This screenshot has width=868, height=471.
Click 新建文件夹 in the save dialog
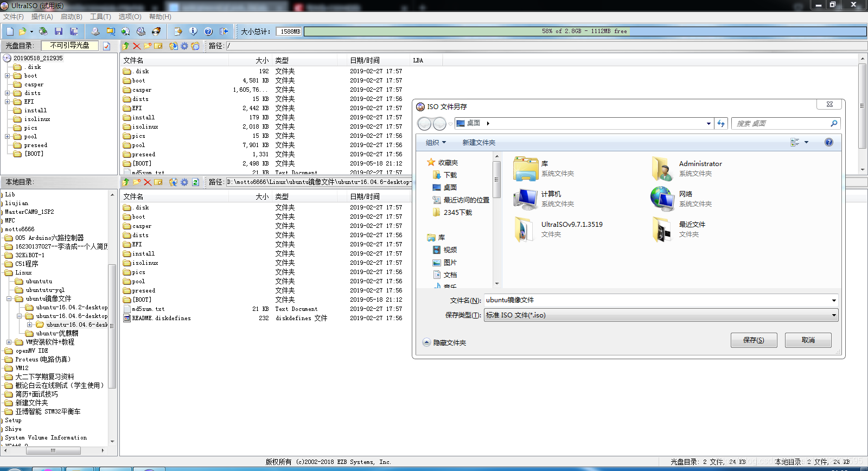tap(479, 143)
